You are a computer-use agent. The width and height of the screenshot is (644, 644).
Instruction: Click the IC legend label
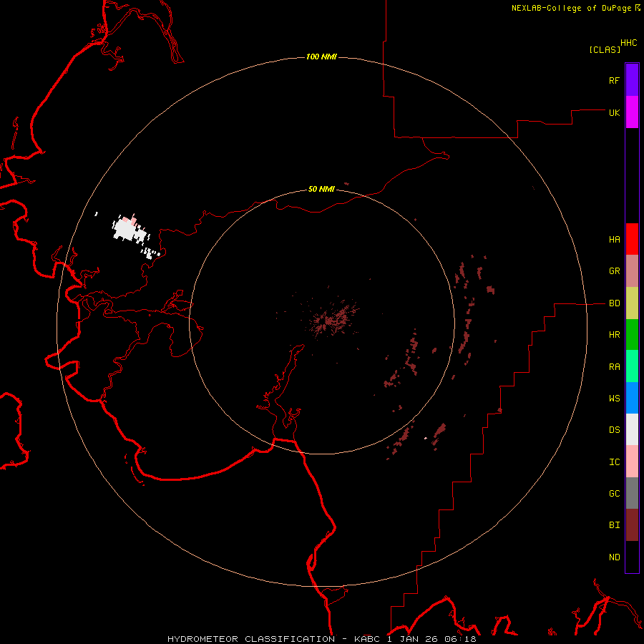pos(614,462)
